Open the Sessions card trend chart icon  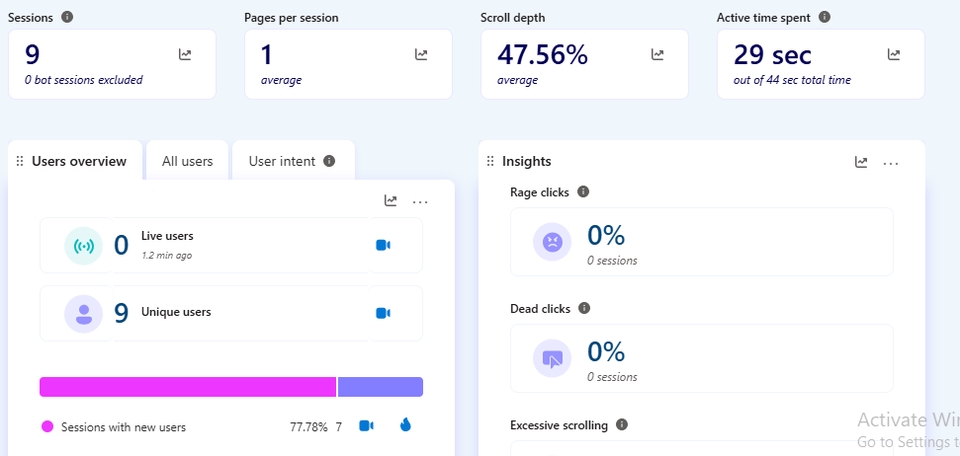(185, 55)
